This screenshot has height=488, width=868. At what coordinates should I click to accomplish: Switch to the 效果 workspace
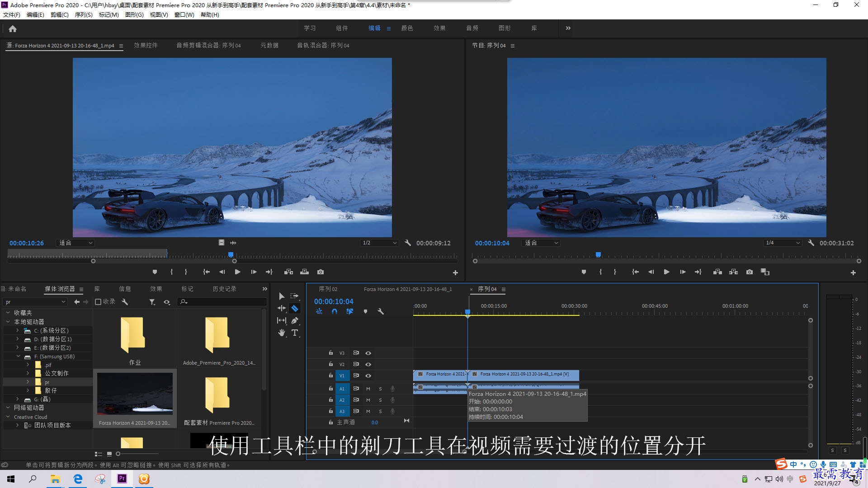coord(439,28)
